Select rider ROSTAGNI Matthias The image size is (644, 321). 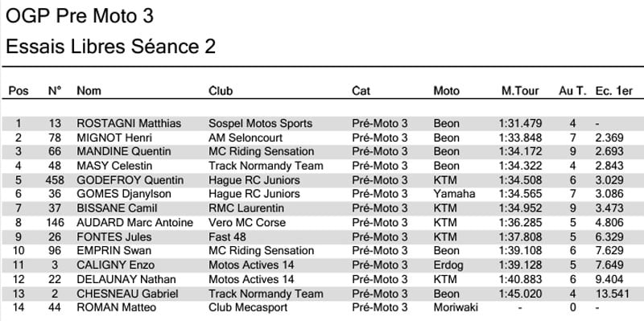click(129, 123)
